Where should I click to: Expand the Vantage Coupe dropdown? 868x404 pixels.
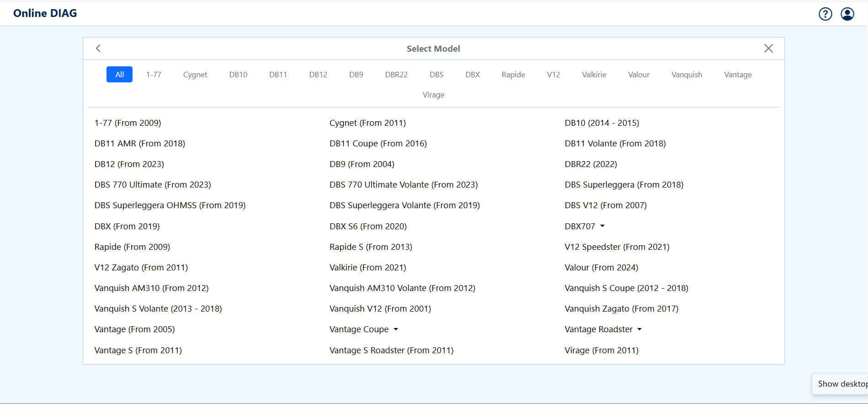point(364,329)
